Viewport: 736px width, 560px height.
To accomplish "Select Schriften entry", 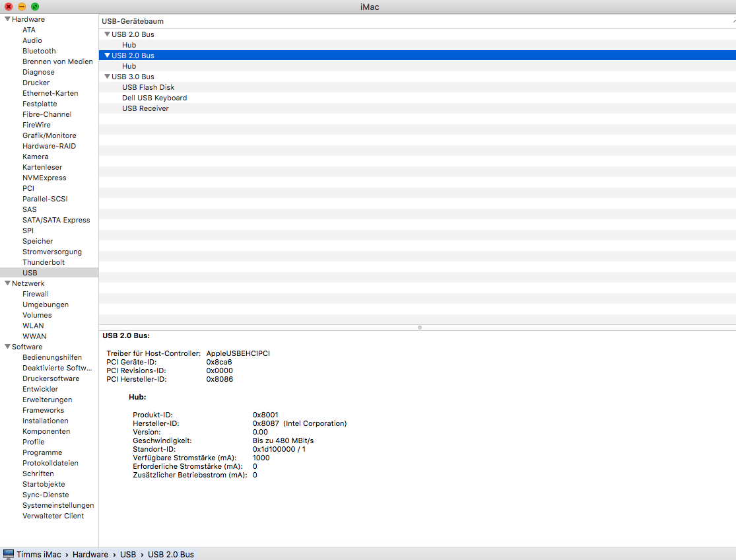I will 38,473.
